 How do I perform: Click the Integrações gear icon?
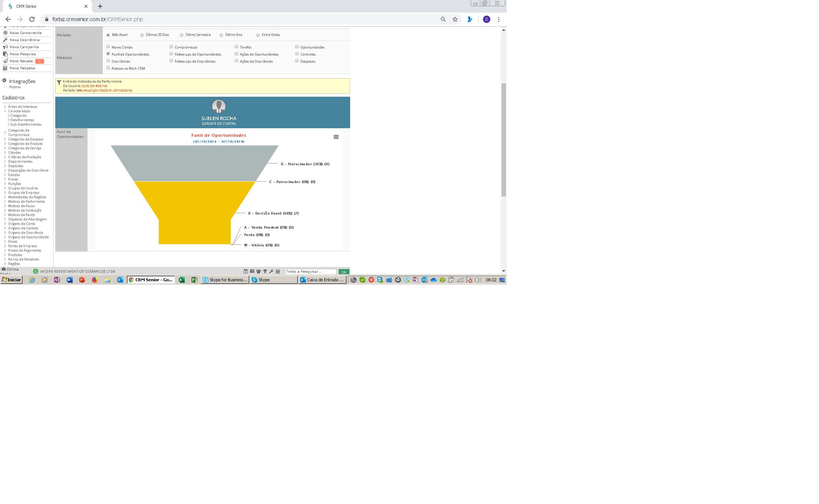4,80
